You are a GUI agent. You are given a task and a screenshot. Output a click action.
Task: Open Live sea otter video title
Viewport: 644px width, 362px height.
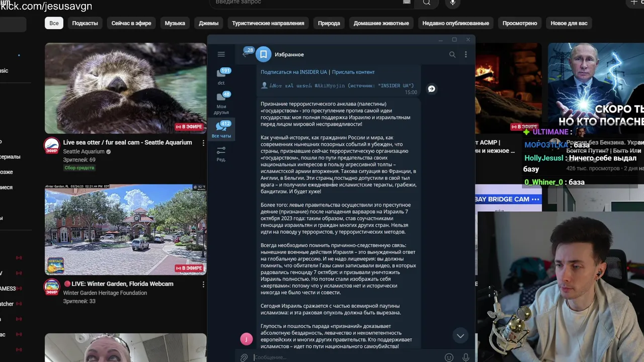127,143
